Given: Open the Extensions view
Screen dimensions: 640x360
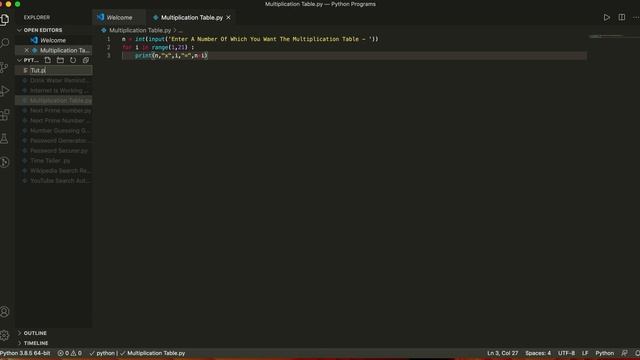Looking at the screenshot, I should tap(4, 115).
